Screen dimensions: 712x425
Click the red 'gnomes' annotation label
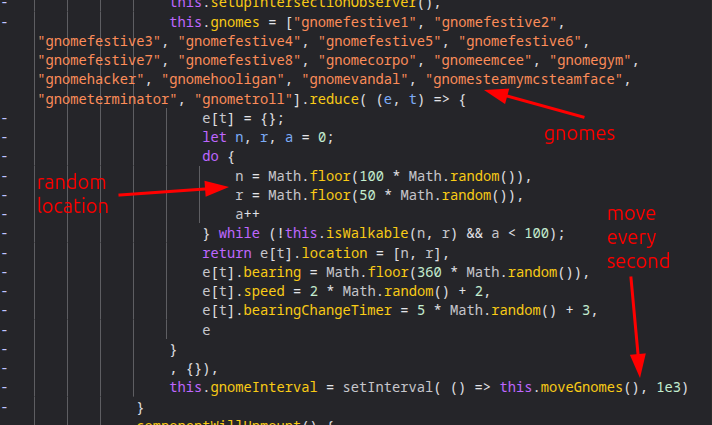[x=578, y=133]
